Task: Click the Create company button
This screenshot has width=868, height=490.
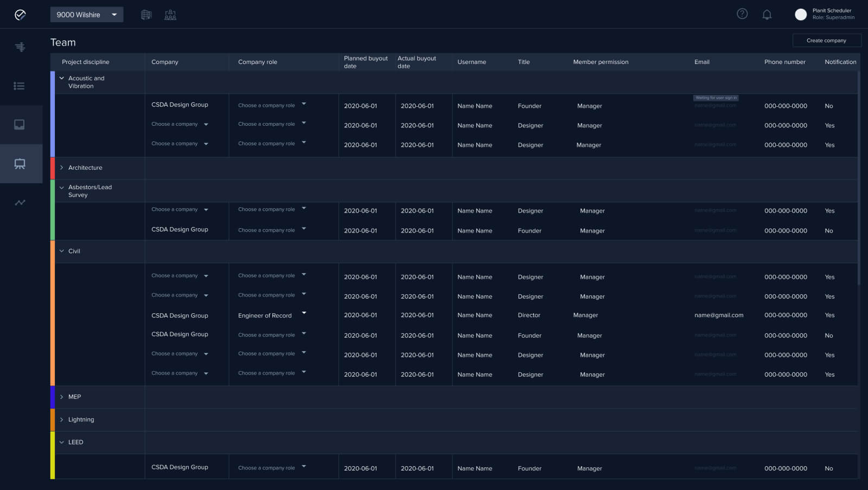Action: click(826, 41)
